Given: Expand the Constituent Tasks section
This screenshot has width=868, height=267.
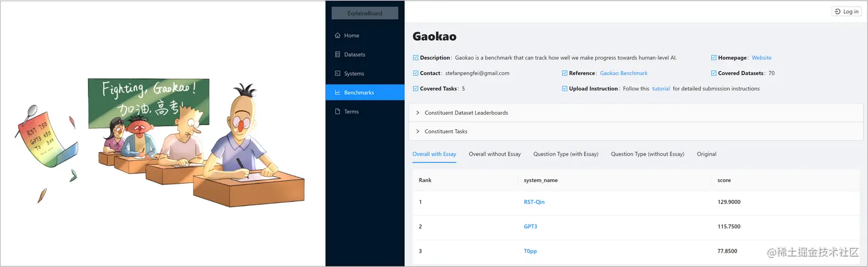Looking at the screenshot, I should point(636,131).
